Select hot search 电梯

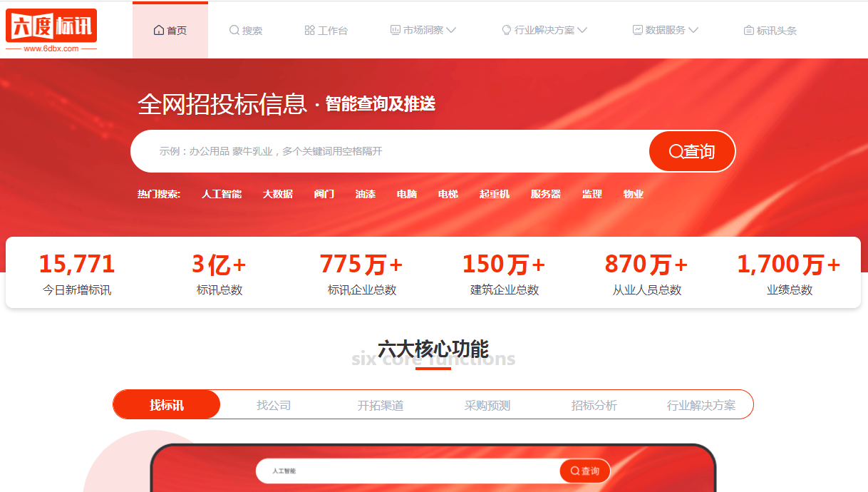tap(448, 194)
